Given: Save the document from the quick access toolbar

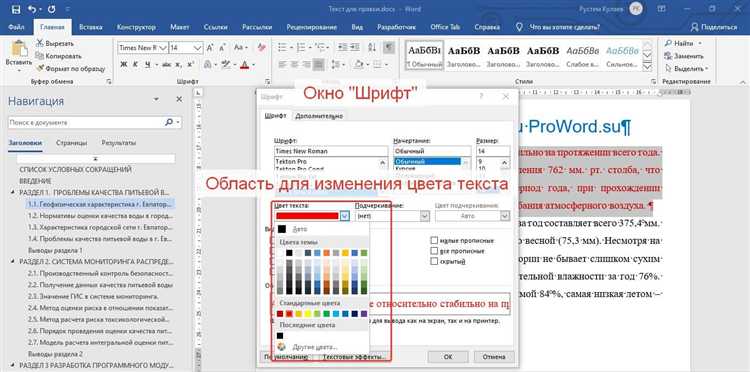Looking at the screenshot, I should [x=16, y=9].
